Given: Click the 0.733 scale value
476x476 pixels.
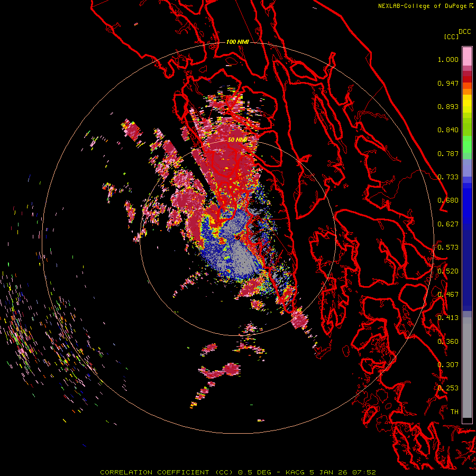Looking at the screenshot, I should pos(448,177).
